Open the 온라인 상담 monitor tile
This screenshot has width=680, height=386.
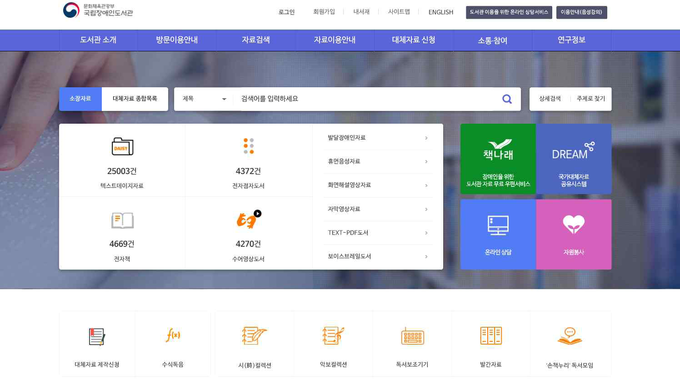pos(498,235)
